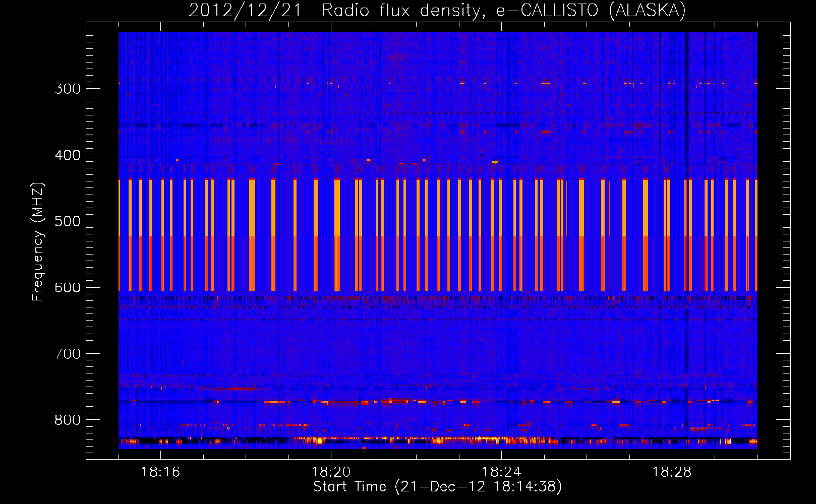Click the 400 frequency tick label

68,155
